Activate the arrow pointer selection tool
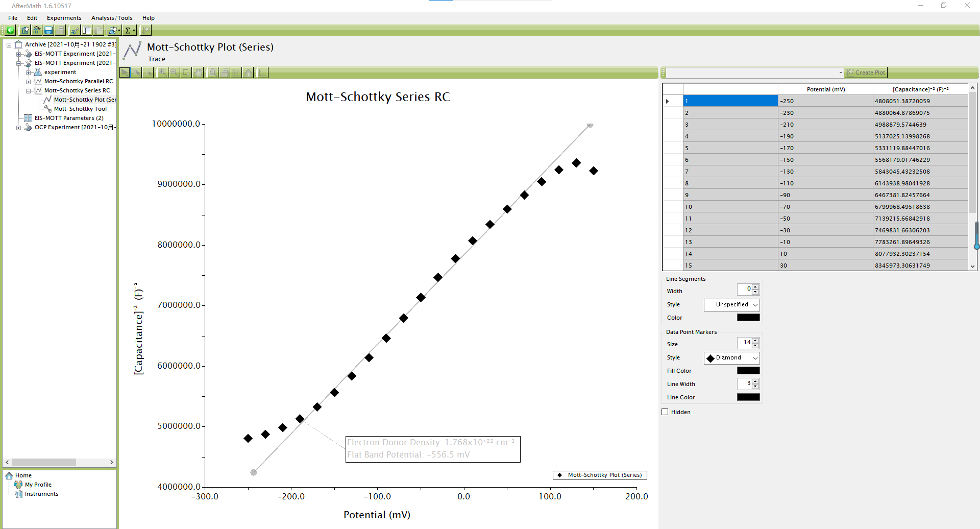The width and height of the screenshot is (980, 529). tap(125, 73)
